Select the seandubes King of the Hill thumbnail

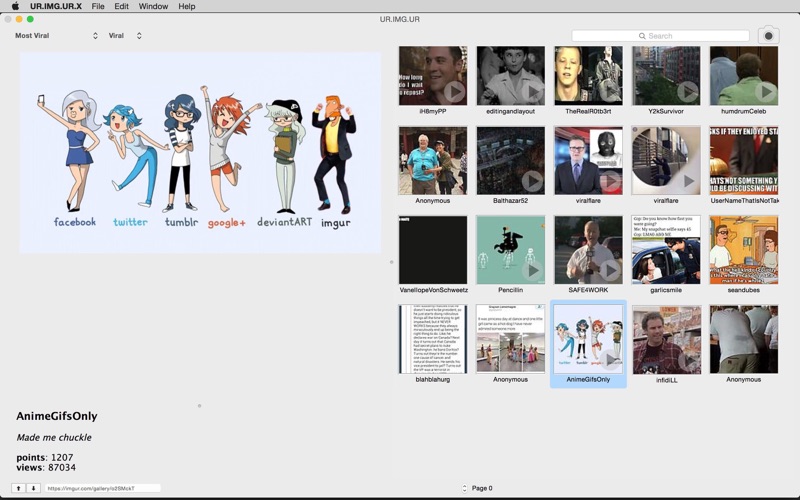(743, 250)
